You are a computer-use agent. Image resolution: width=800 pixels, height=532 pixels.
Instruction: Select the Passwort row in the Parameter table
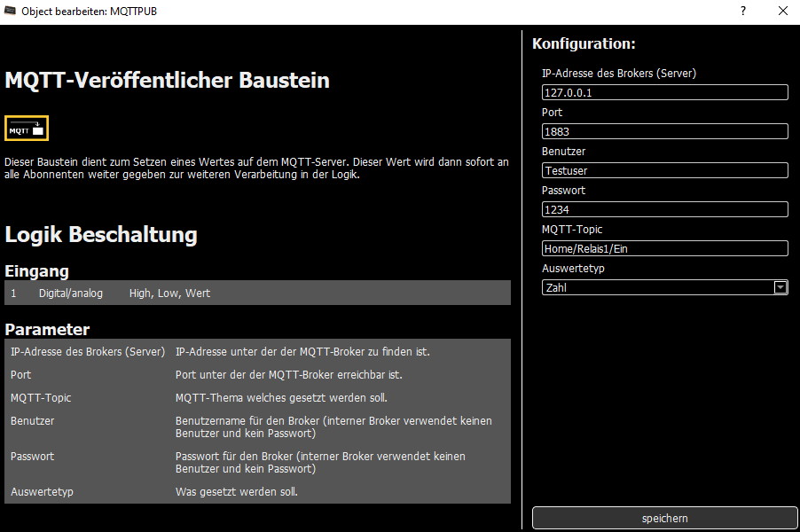[257, 462]
